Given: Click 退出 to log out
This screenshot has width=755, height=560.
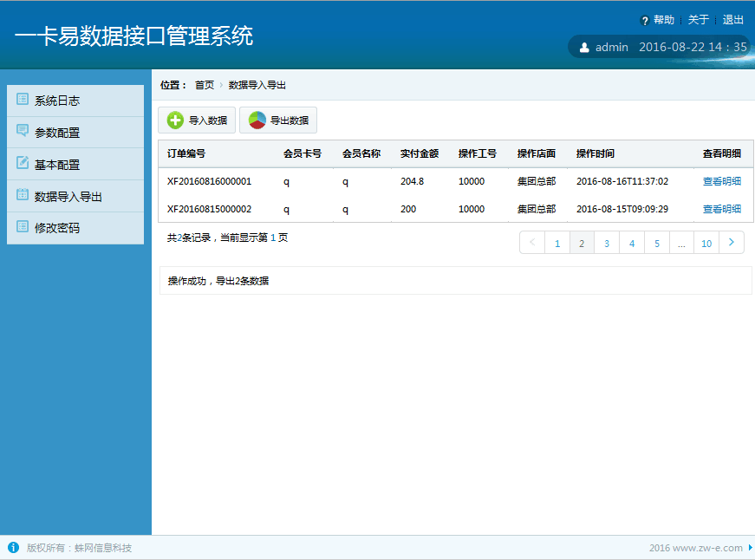Looking at the screenshot, I should click(732, 19).
